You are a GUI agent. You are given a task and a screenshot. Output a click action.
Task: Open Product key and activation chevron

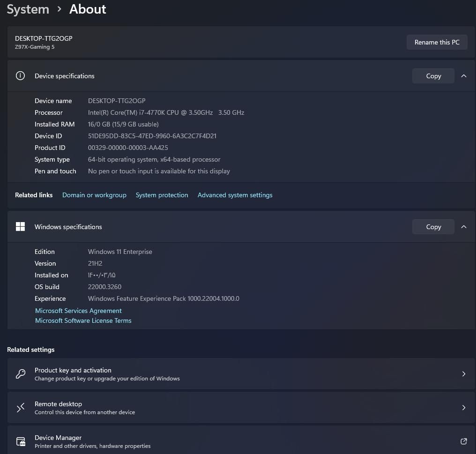tap(463, 374)
